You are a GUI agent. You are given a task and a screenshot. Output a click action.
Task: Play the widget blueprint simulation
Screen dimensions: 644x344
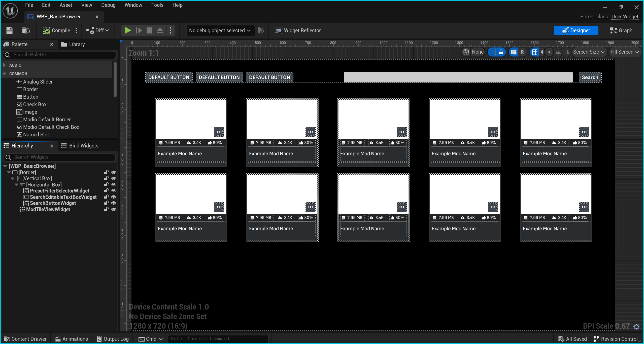(x=128, y=30)
